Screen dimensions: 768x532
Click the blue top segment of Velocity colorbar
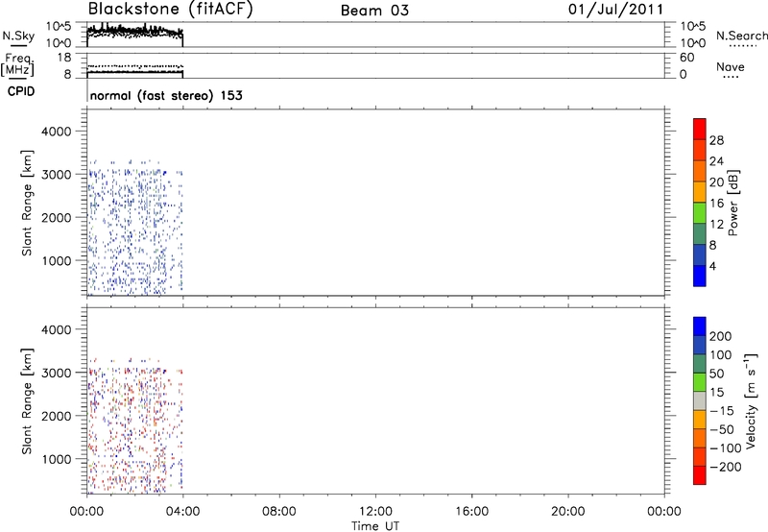[700, 326]
